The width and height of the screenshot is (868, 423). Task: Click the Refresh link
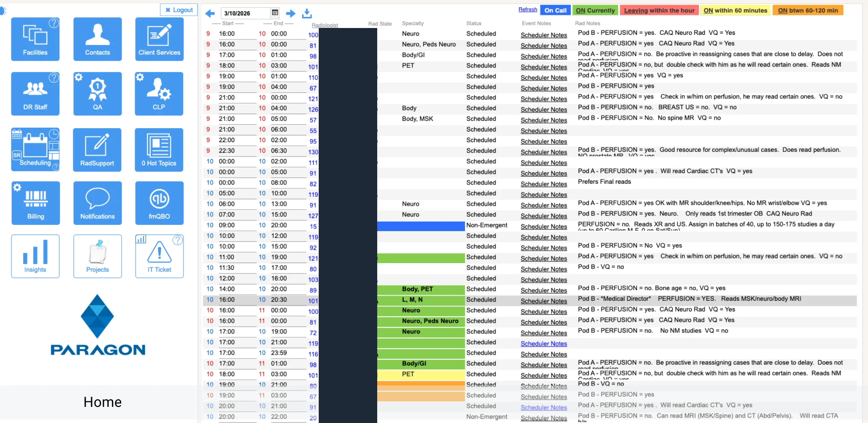[x=528, y=9]
